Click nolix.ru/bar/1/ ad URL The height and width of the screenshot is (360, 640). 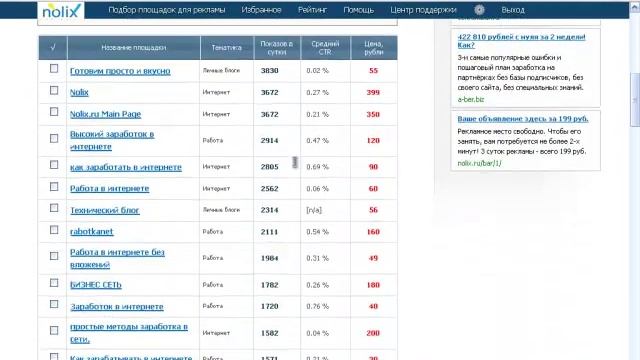[479, 163]
